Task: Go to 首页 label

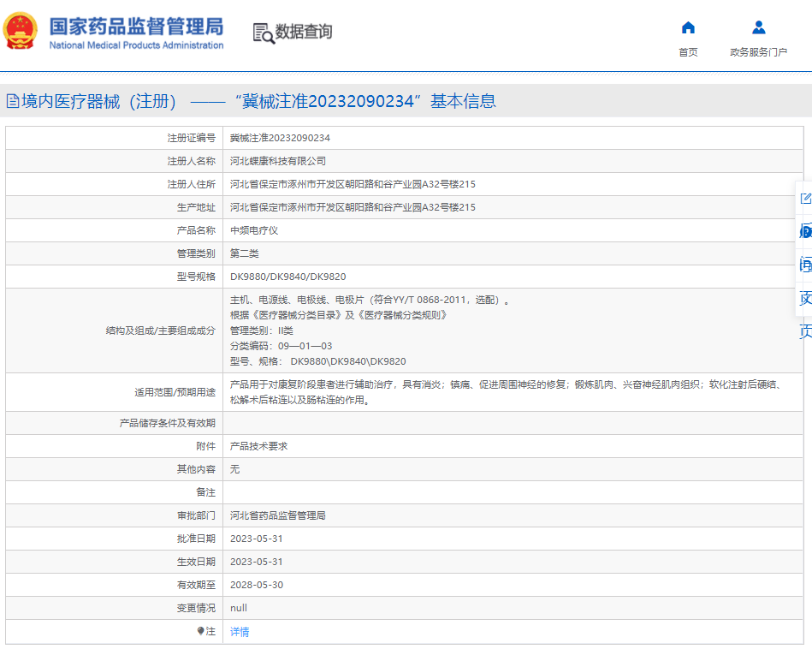Action: tap(688, 52)
